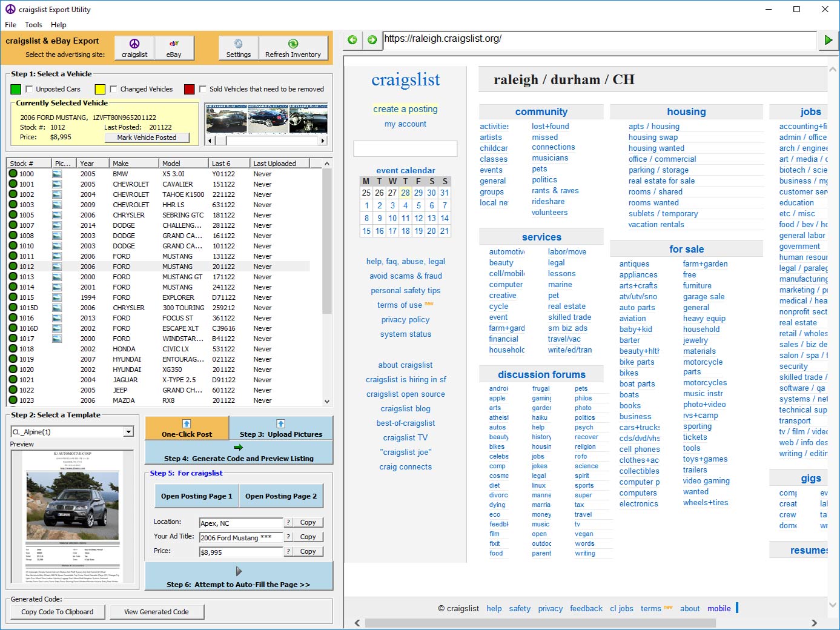The width and height of the screenshot is (840, 630).
Task: Click the vehicle list scroll-down arrow
Action: coord(327,401)
